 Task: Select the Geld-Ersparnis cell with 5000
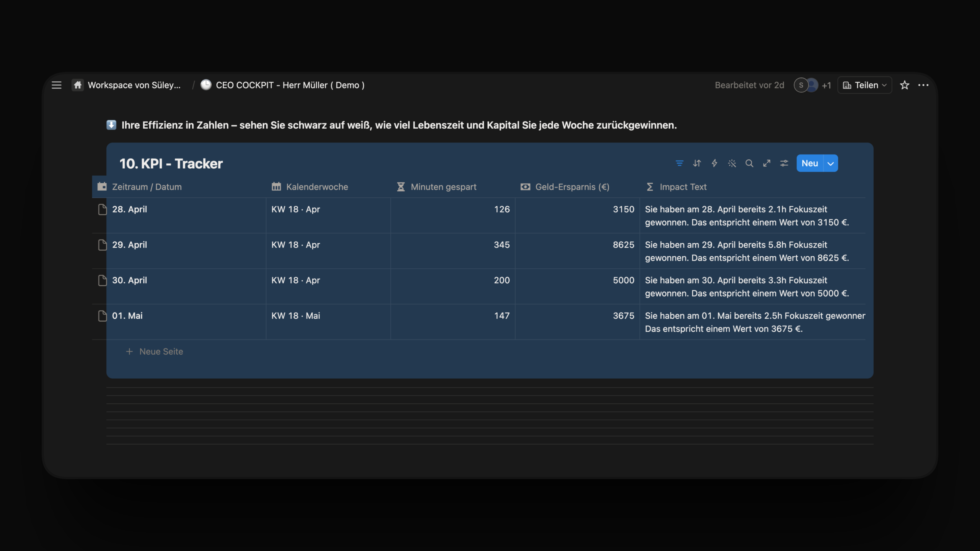(578, 287)
